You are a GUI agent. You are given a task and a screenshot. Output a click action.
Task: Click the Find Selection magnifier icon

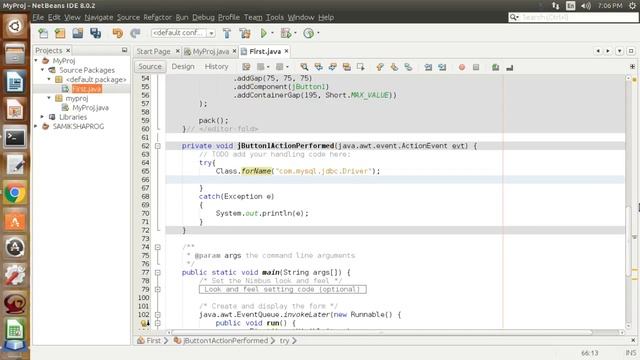click(x=304, y=67)
